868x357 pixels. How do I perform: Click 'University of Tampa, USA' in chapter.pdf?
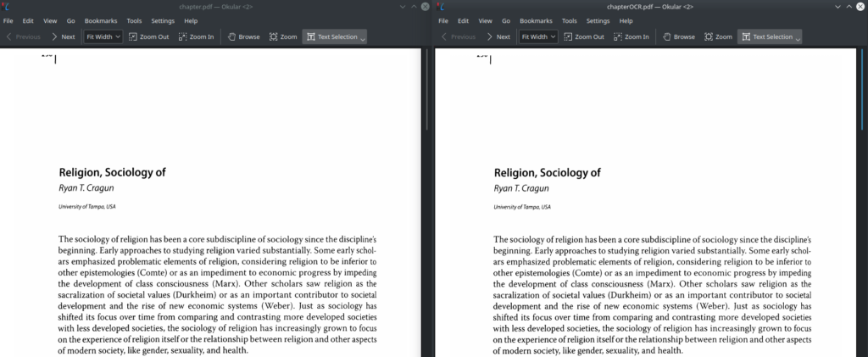(x=87, y=207)
